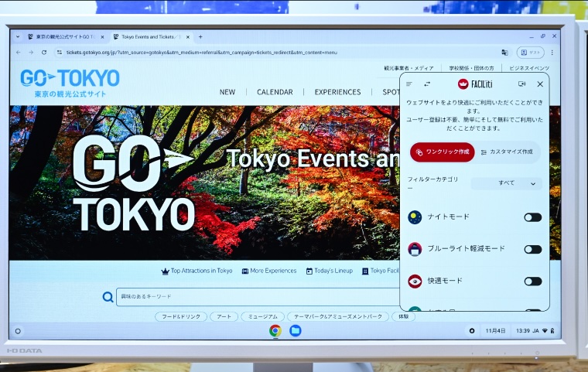Screen dimensions: 588x372
Task: Open the 観光事業者・メディア link
Action: 409,68
